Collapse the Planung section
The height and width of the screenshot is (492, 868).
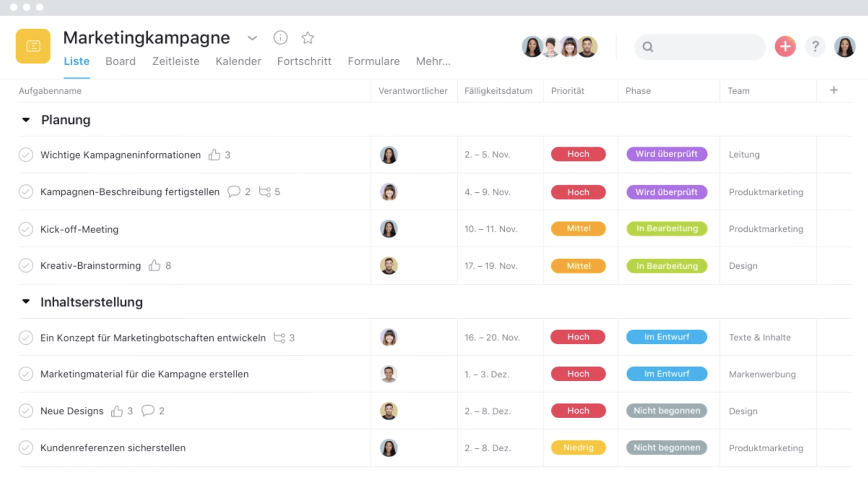click(26, 120)
